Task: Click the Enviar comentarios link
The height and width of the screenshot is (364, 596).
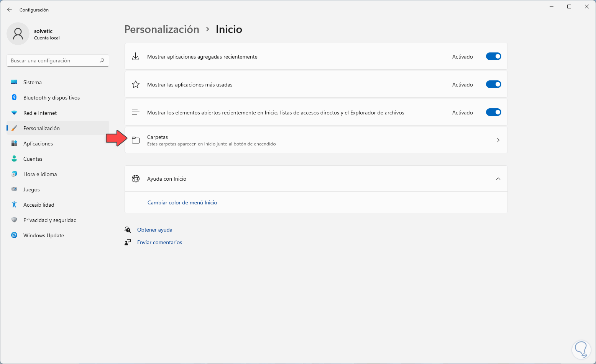Action: tap(159, 242)
